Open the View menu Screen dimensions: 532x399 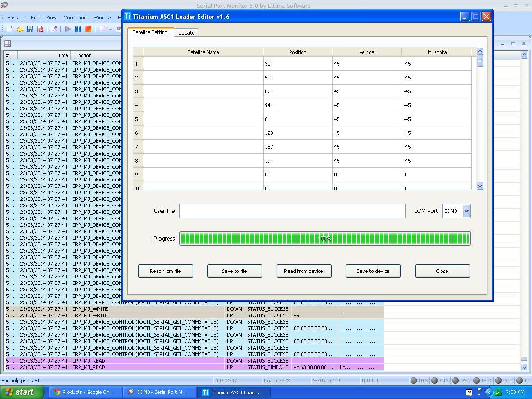(x=51, y=18)
